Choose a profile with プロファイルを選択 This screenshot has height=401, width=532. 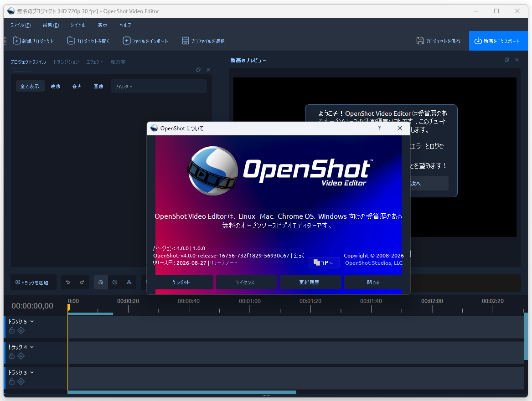[x=203, y=41]
